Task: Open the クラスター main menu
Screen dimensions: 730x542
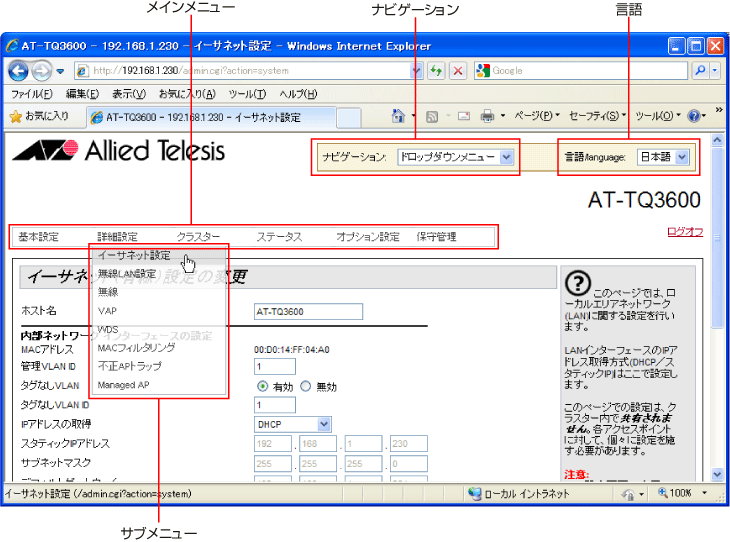Action: click(198, 237)
